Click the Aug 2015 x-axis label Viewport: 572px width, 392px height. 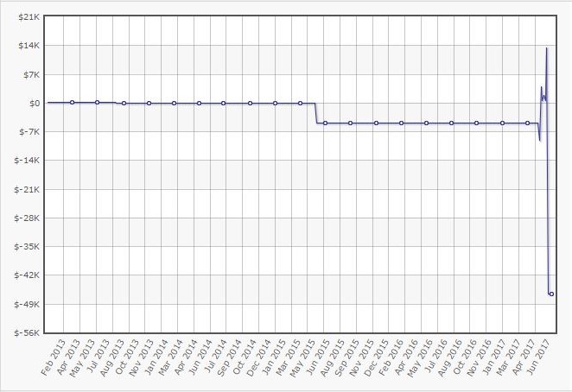[x=333, y=357]
